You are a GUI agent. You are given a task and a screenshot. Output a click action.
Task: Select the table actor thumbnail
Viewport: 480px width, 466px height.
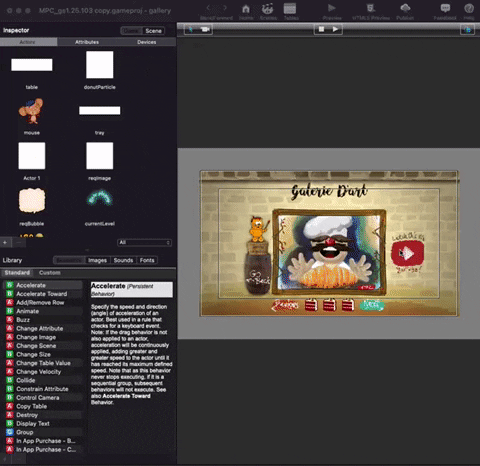32,65
